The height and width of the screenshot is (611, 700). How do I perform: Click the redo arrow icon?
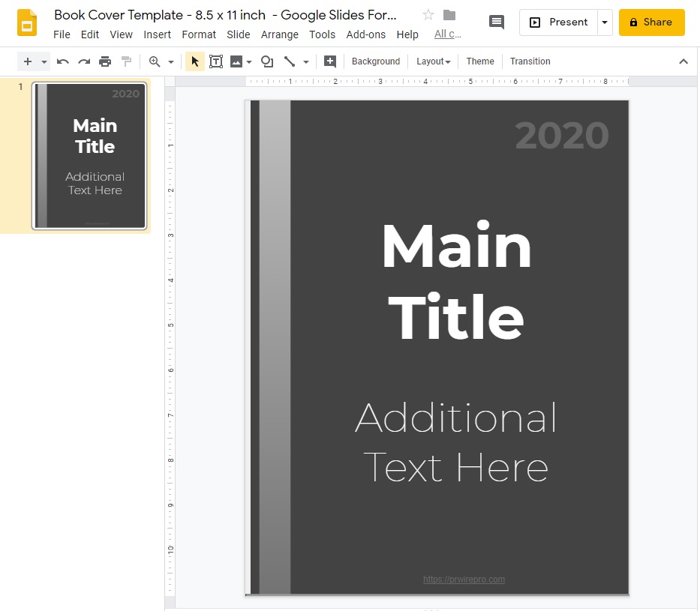tap(84, 61)
